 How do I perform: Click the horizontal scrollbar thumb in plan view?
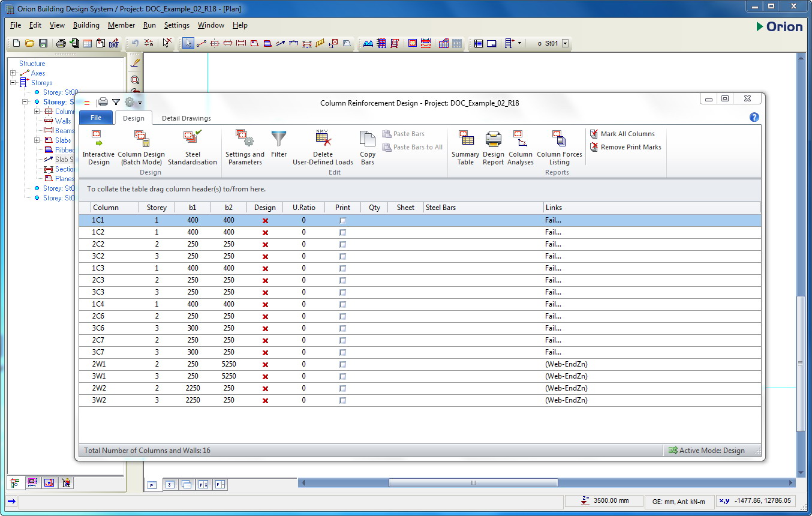point(473,482)
